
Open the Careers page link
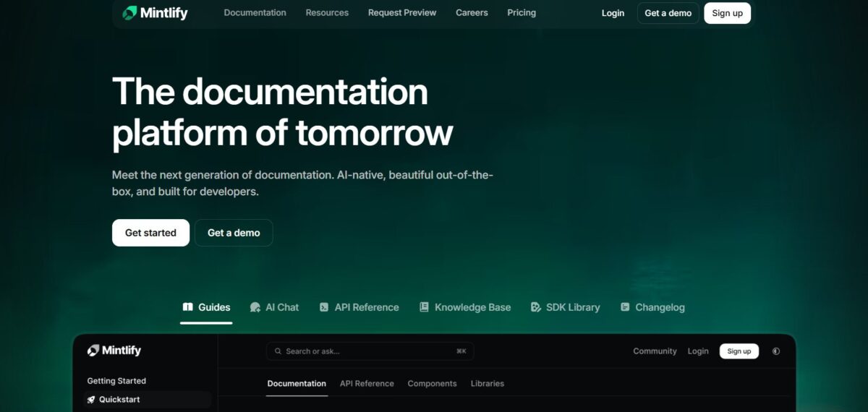coord(472,13)
